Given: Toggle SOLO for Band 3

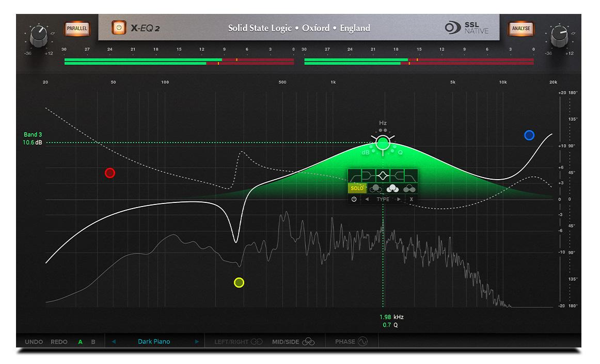Looking at the screenshot, I should tap(357, 188).
